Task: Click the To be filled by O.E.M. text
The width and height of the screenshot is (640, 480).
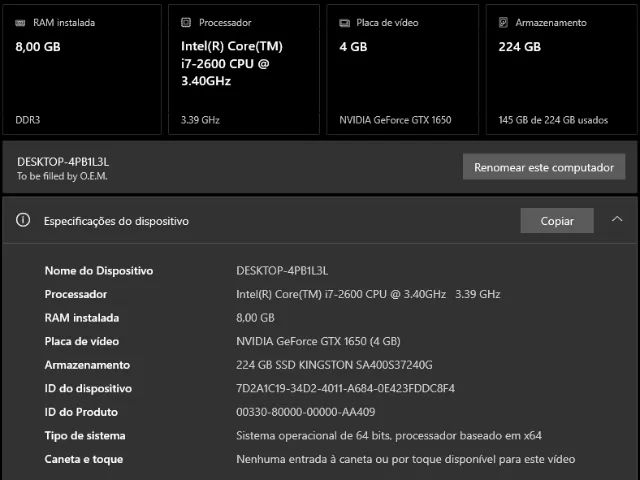Action: tap(62, 176)
